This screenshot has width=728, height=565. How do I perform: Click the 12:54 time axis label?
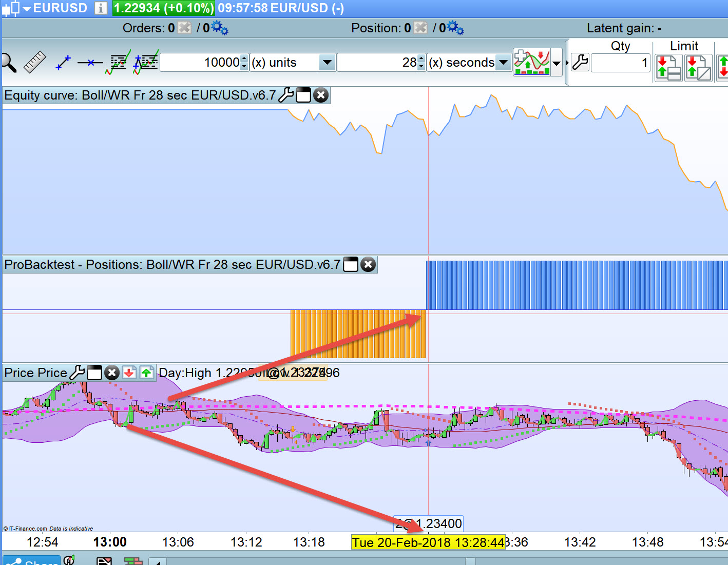click(x=43, y=542)
